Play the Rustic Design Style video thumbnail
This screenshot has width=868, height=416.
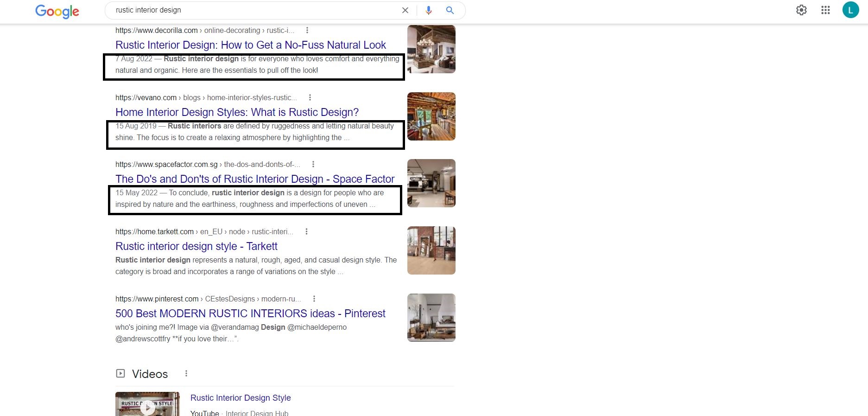point(147,405)
